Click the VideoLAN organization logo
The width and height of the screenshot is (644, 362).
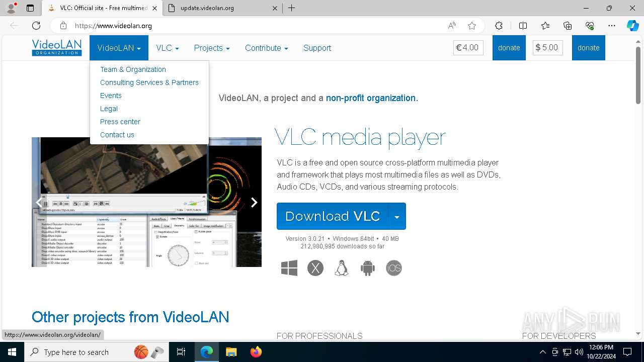point(57,48)
